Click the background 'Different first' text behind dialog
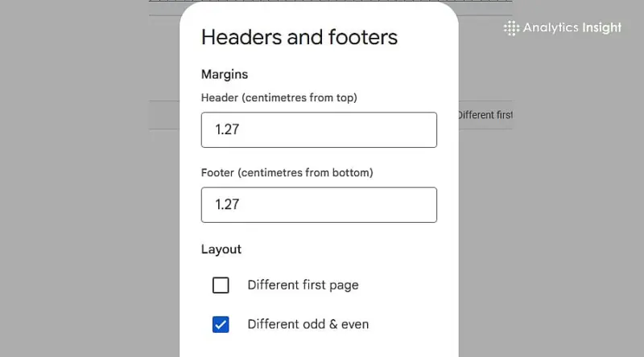The image size is (644, 357). pos(485,115)
